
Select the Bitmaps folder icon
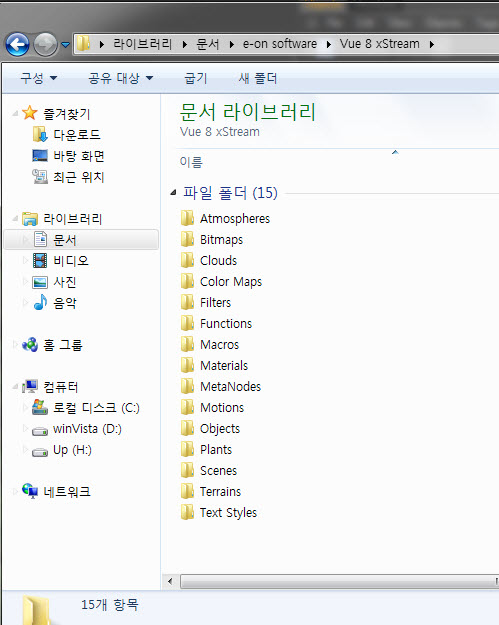pos(187,240)
